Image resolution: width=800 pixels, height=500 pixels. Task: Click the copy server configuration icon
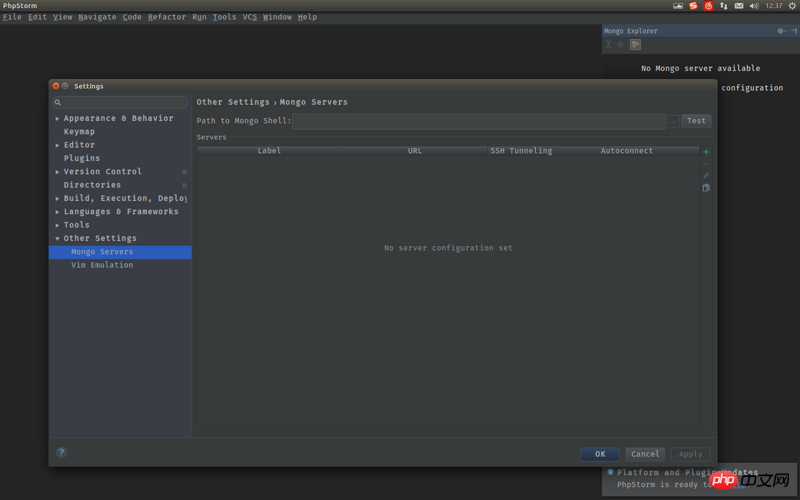706,188
